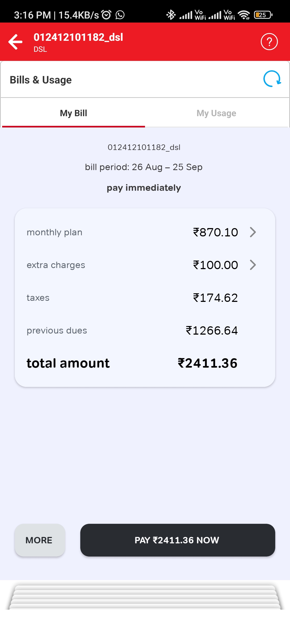
Task: Refresh the Bills & Usage section
Action: pyautogui.click(x=272, y=79)
